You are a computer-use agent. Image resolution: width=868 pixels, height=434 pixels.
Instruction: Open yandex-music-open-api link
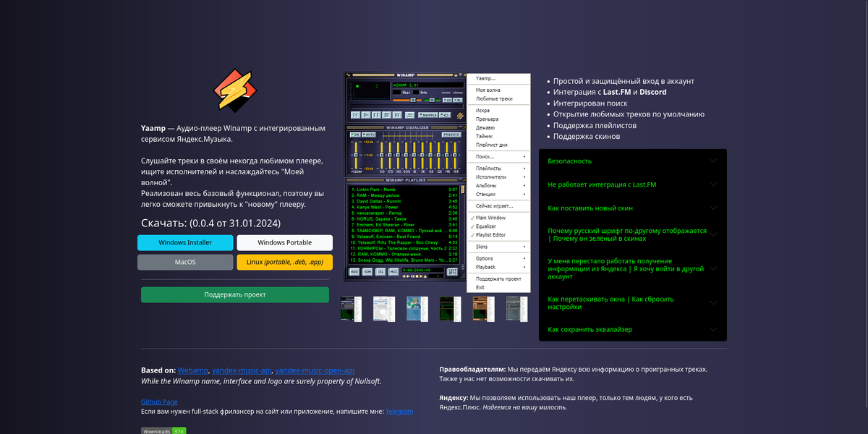[315, 370]
